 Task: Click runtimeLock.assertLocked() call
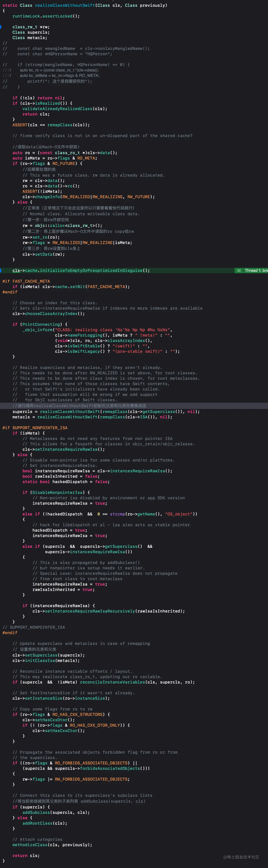coord(46,16)
